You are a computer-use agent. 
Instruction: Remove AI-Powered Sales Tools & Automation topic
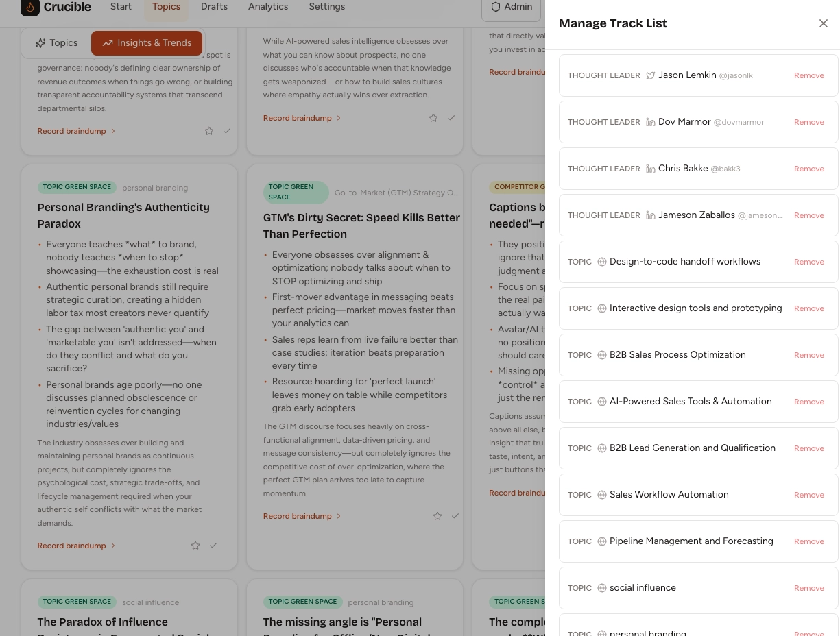[809, 402]
